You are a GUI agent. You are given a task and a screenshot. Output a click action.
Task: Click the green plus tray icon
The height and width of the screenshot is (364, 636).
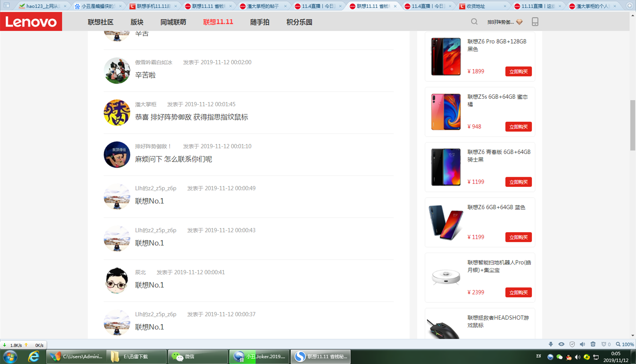[587, 357]
